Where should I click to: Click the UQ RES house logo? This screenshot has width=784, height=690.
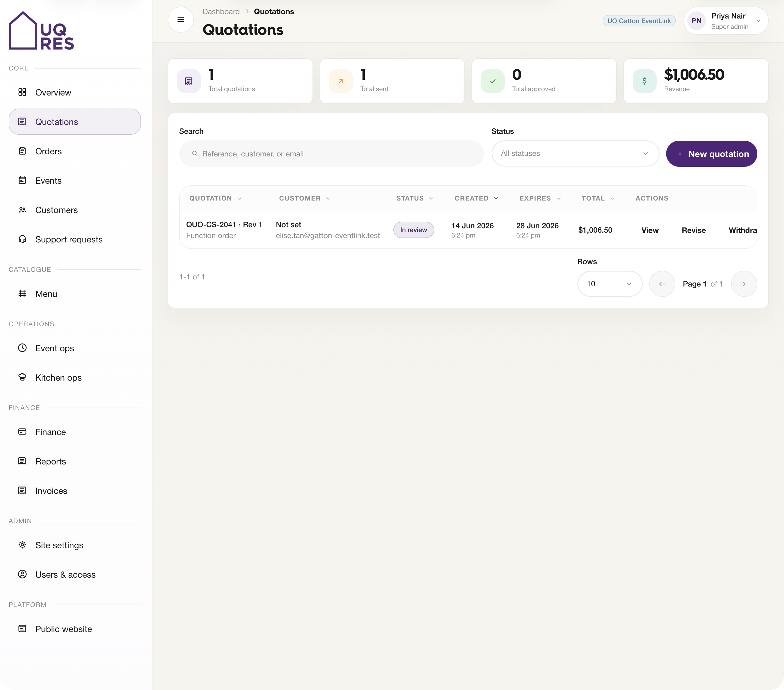(x=41, y=31)
